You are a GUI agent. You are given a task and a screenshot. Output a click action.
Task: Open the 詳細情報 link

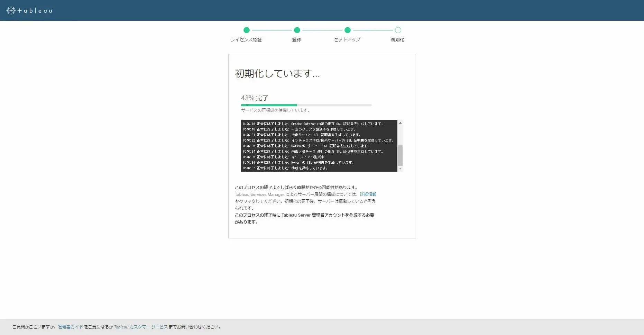tap(368, 194)
